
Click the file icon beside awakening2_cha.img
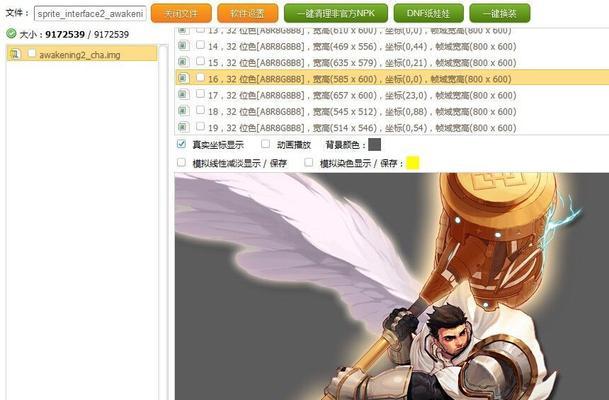[x=15, y=54]
